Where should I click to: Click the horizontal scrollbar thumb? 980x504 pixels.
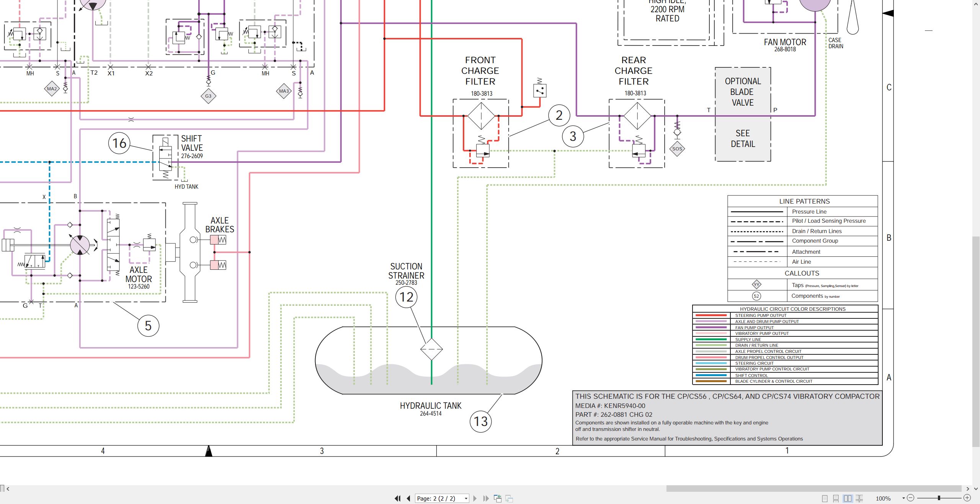[814, 489]
